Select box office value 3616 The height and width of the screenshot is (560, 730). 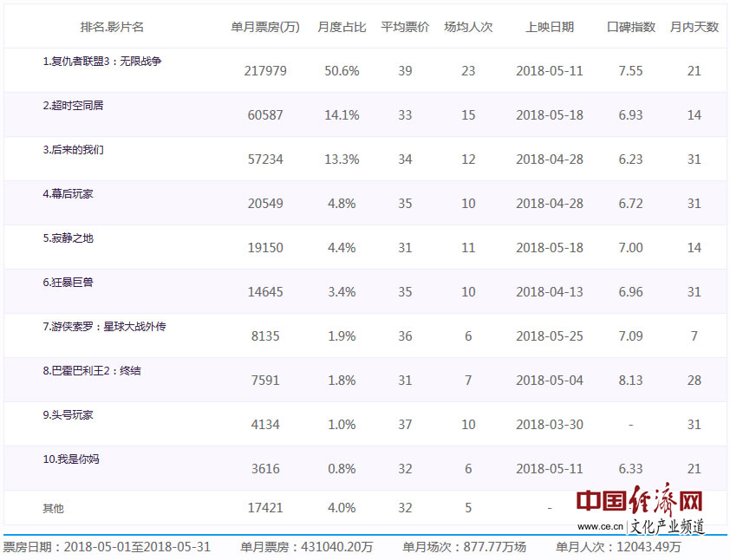tap(265, 469)
